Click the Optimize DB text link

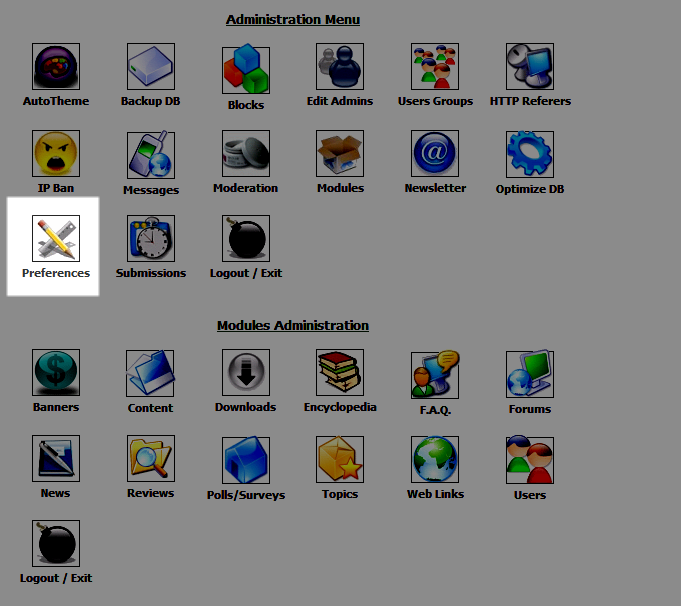point(530,189)
